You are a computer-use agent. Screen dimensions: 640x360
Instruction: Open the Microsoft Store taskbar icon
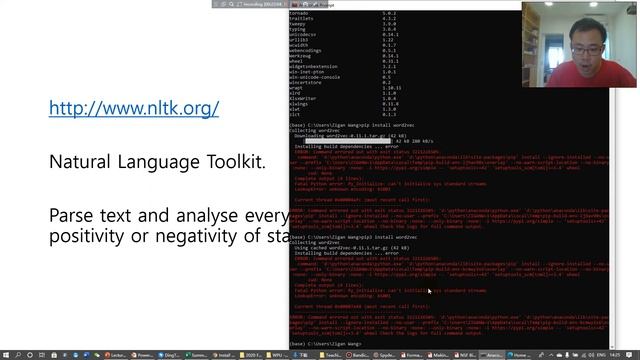pos(54,355)
